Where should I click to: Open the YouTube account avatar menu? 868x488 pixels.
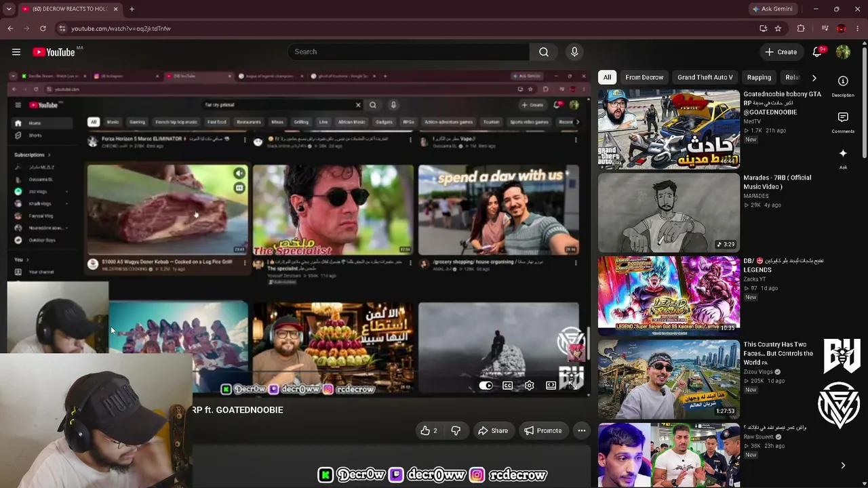tap(844, 52)
